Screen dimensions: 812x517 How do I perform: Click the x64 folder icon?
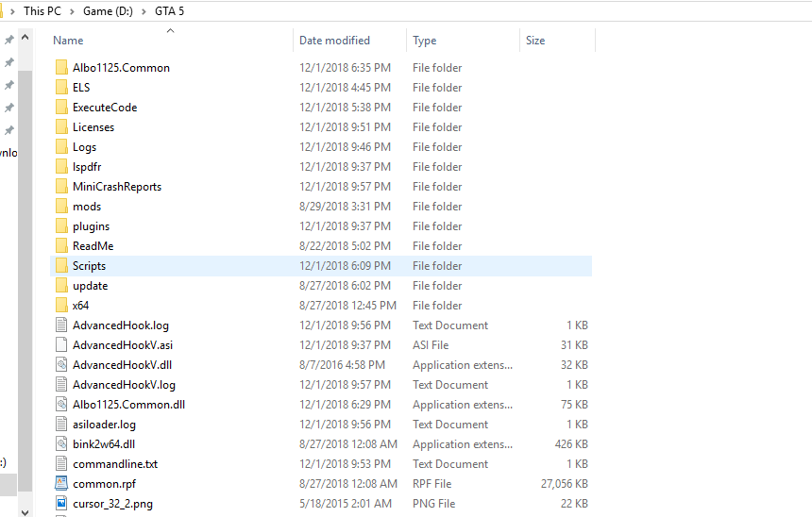[x=61, y=306]
